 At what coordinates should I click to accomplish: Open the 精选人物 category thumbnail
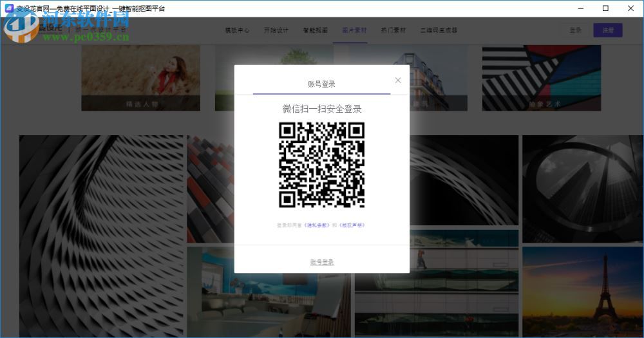(x=141, y=78)
